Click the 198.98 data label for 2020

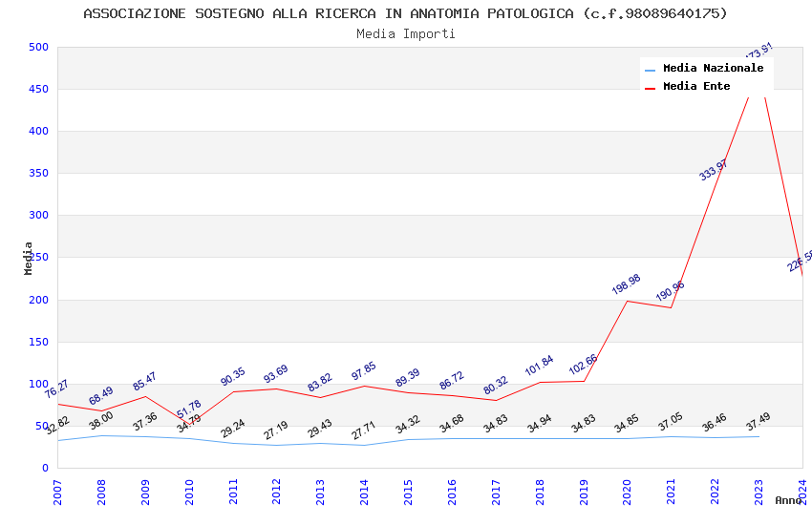click(626, 283)
